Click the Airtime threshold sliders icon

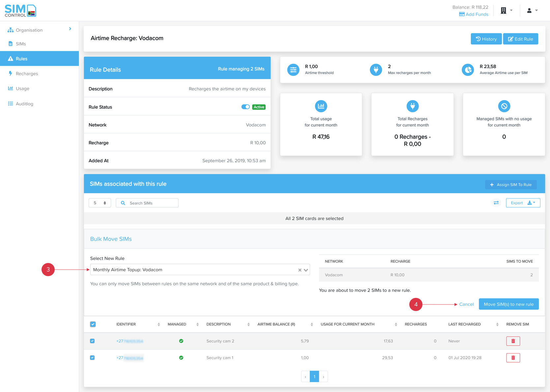tap(293, 70)
